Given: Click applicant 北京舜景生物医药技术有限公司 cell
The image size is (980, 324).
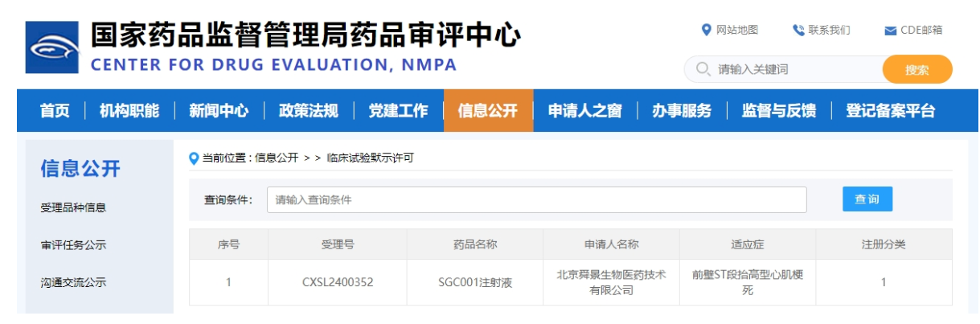Looking at the screenshot, I should [x=611, y=282].
